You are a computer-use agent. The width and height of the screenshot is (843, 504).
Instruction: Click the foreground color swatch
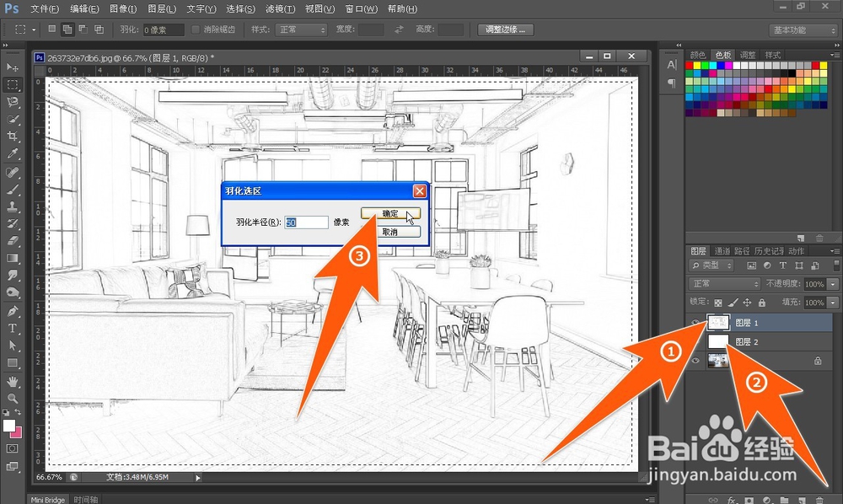pos(8,426)
